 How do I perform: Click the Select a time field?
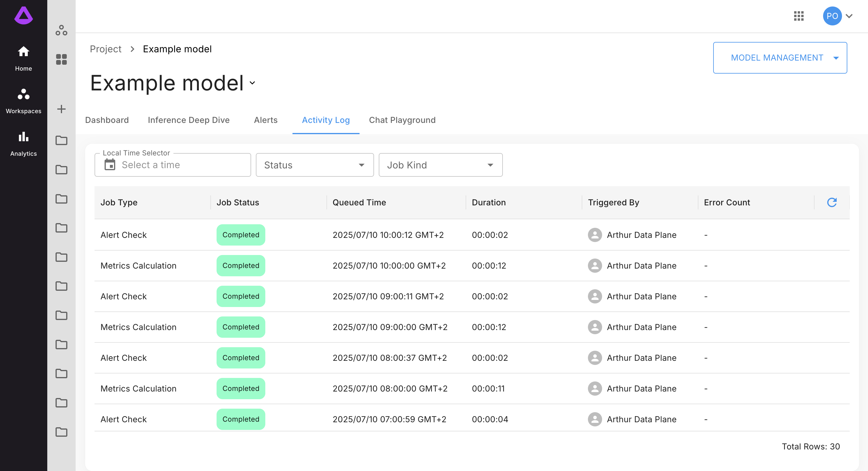[x=173, y=165]
